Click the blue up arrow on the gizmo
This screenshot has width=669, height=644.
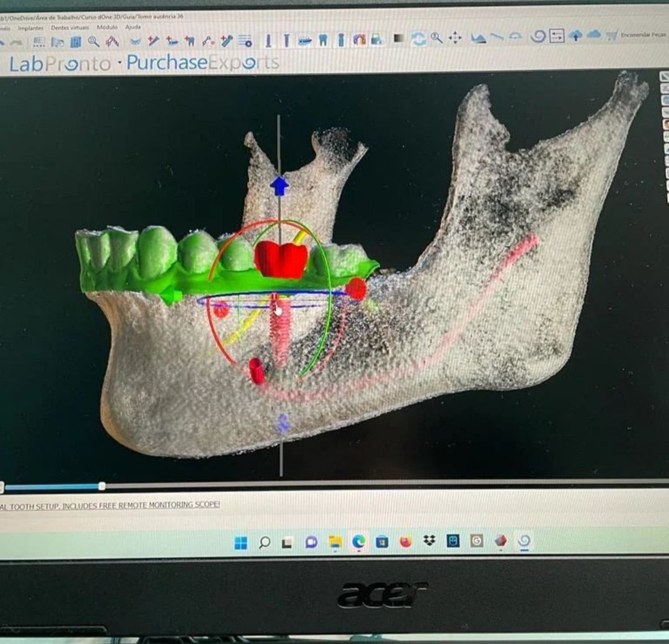(x=279, y=185)
